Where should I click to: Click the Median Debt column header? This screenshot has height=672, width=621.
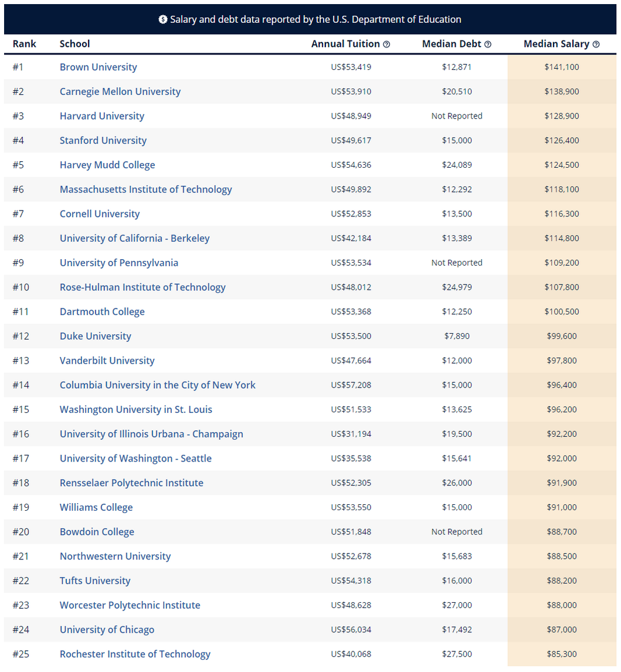(x=452, y=44)
